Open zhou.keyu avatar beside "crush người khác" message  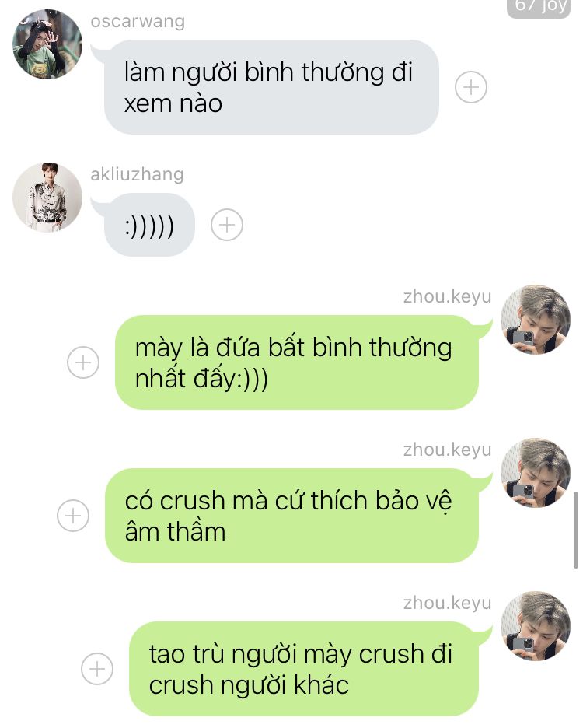tap(535, 626)
